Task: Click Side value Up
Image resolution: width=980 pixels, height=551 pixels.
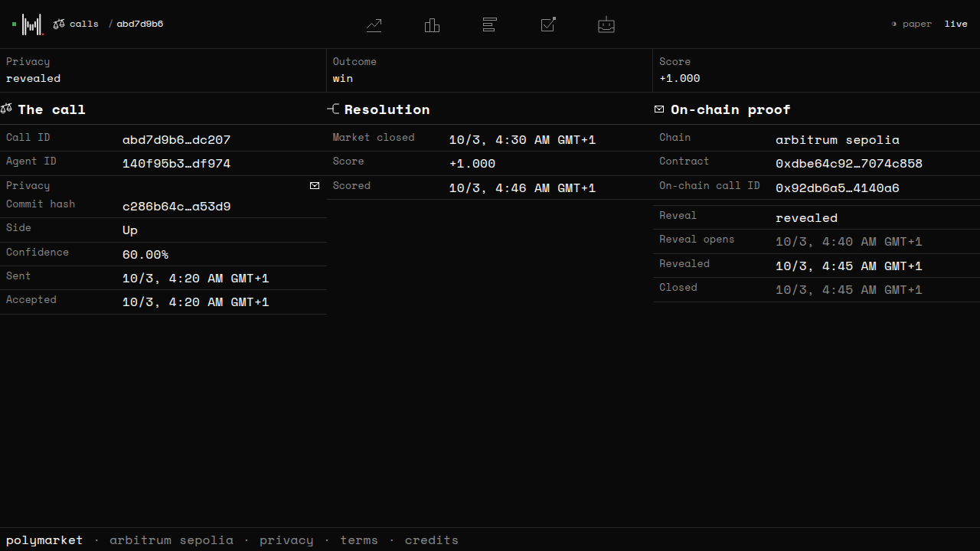Action: click(130, 230)
